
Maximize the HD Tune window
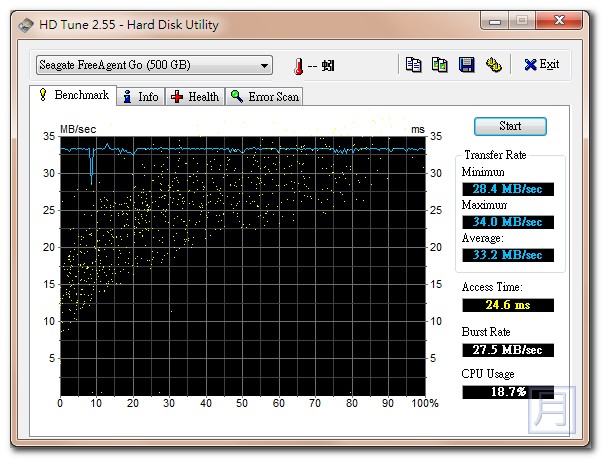coord(523,22)
